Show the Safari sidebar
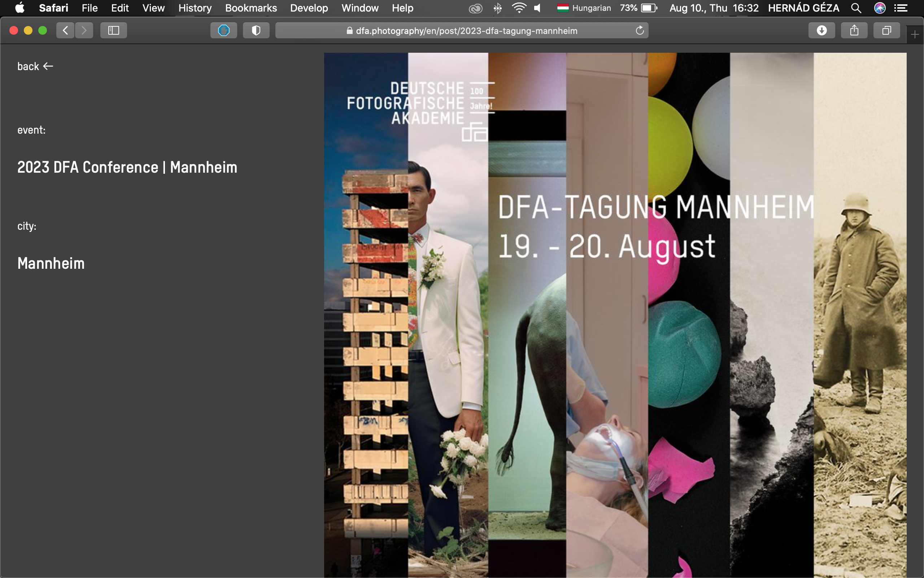Viewport: 924px width, 578px height. [113, 30]
